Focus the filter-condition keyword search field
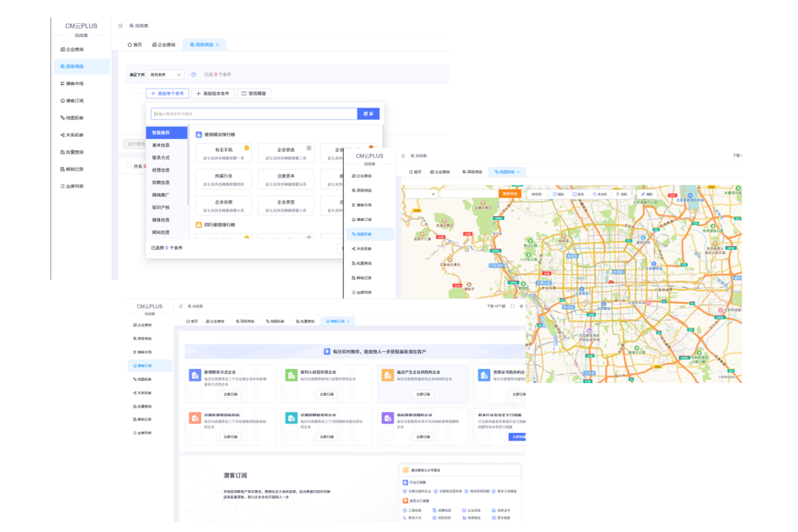798x532 pixels. pos(254,114)
